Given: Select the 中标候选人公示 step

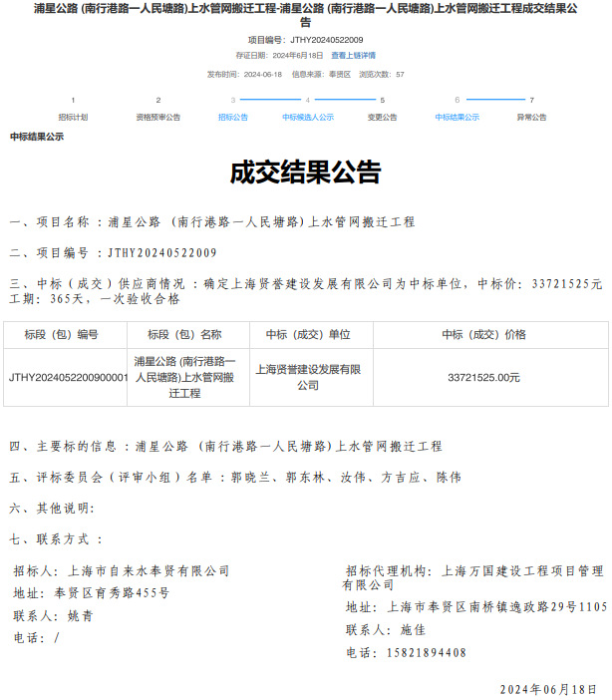Looking at the screenshot, I should (308, 117).
